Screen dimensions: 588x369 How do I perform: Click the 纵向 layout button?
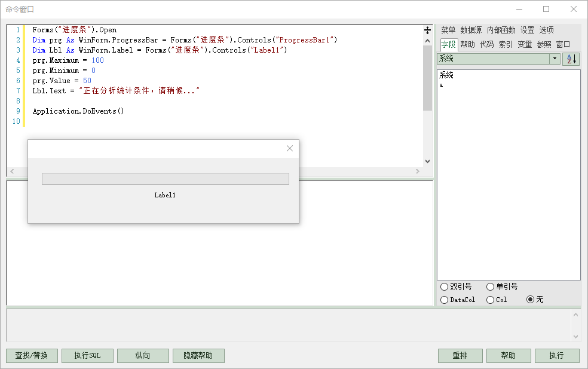pos(143,355)
